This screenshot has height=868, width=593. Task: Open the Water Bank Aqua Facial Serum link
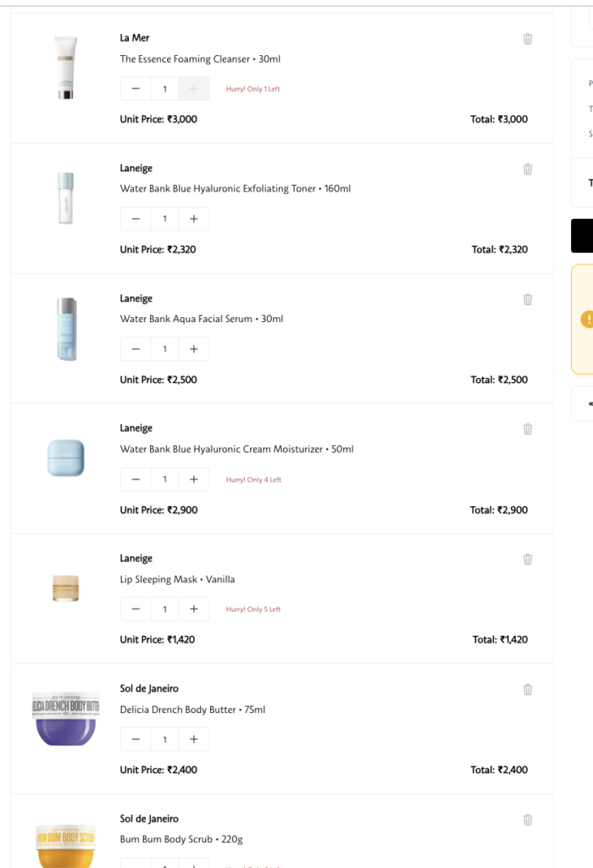[202, 319]
